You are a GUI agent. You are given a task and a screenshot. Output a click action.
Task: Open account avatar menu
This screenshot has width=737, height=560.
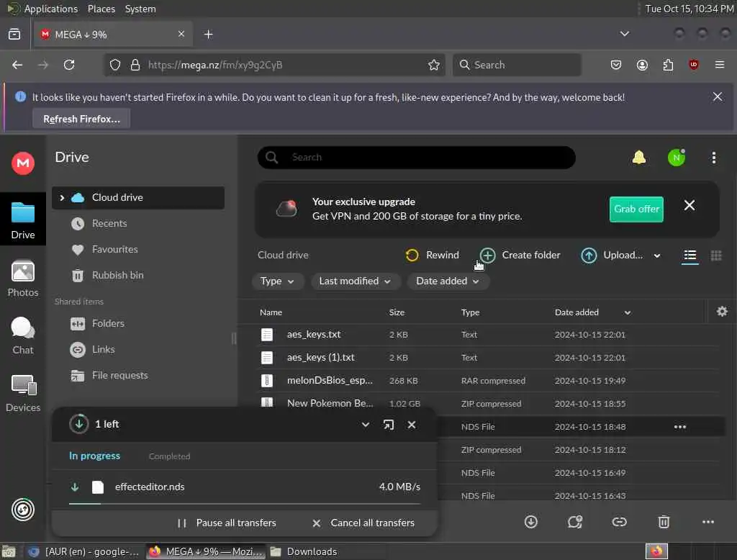[676, 158]
